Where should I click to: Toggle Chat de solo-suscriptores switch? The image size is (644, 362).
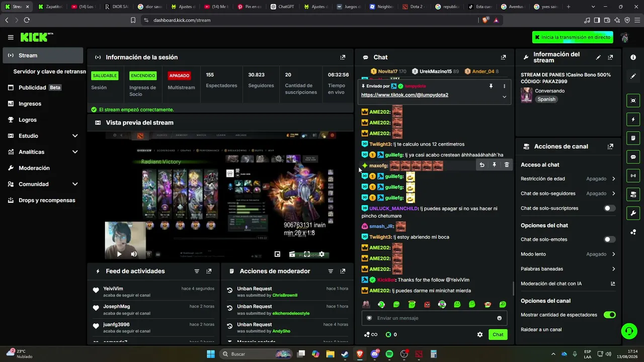click(x=609, y=208)
